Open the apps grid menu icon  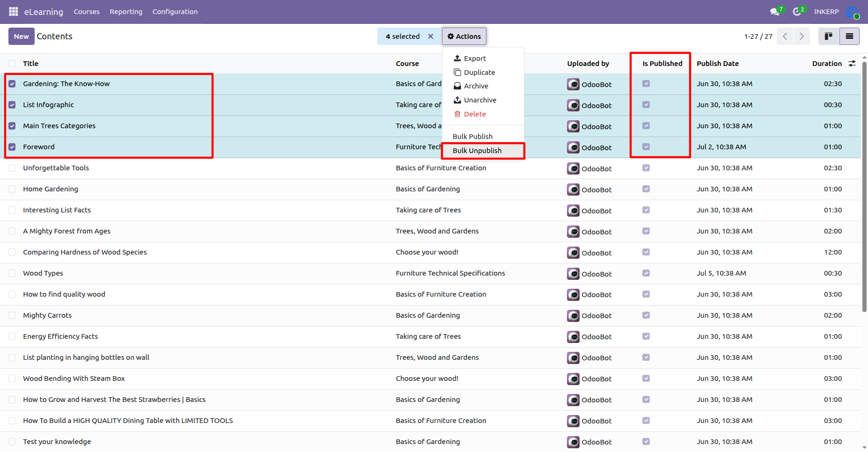13,11
